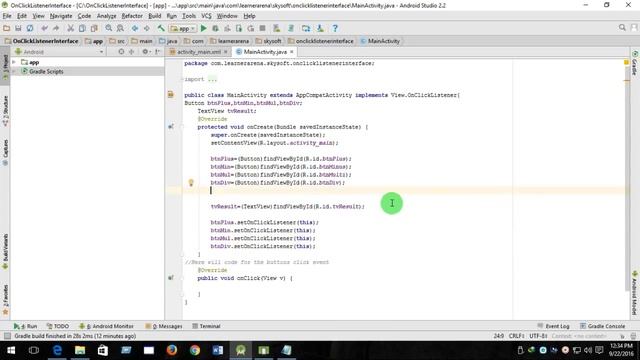
Task: Open the Gradle side panel tab
Action: (635, 64)
